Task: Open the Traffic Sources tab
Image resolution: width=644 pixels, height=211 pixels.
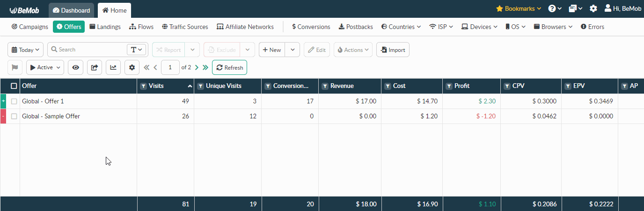Action: click(x=185, y=27)
